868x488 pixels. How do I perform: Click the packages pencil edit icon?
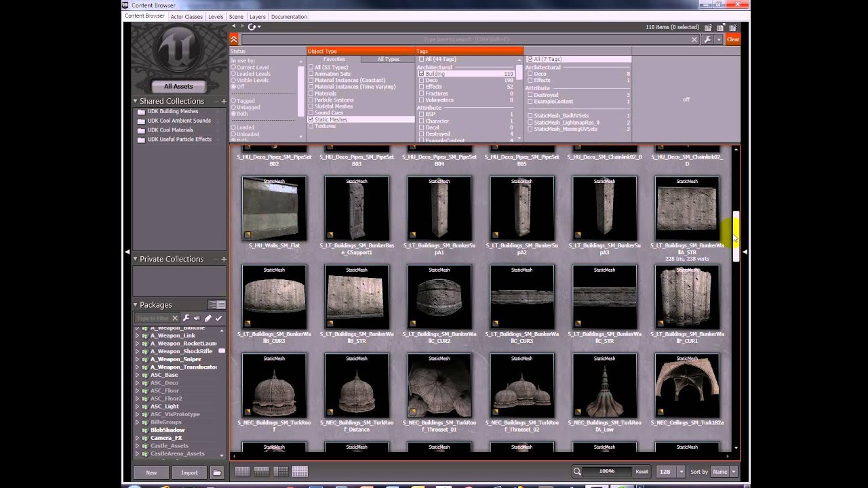coord(208,318)
